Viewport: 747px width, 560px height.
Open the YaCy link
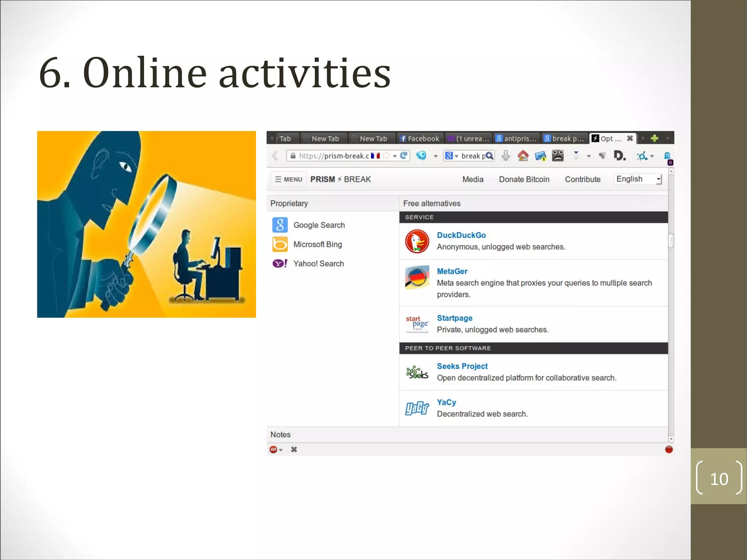click(x=446, y=402)
